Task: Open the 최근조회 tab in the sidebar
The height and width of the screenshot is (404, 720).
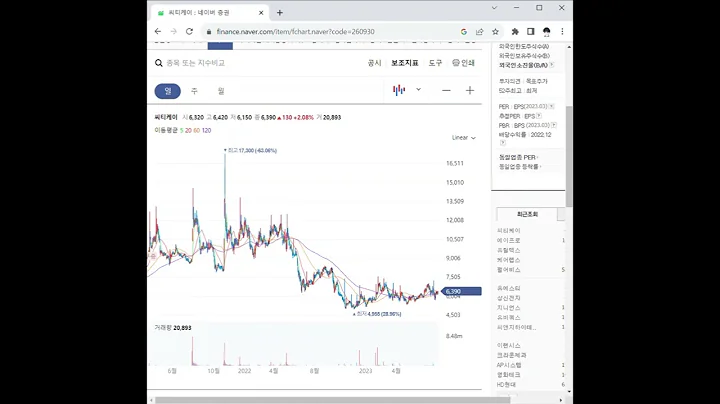Action: pos(527,214)
